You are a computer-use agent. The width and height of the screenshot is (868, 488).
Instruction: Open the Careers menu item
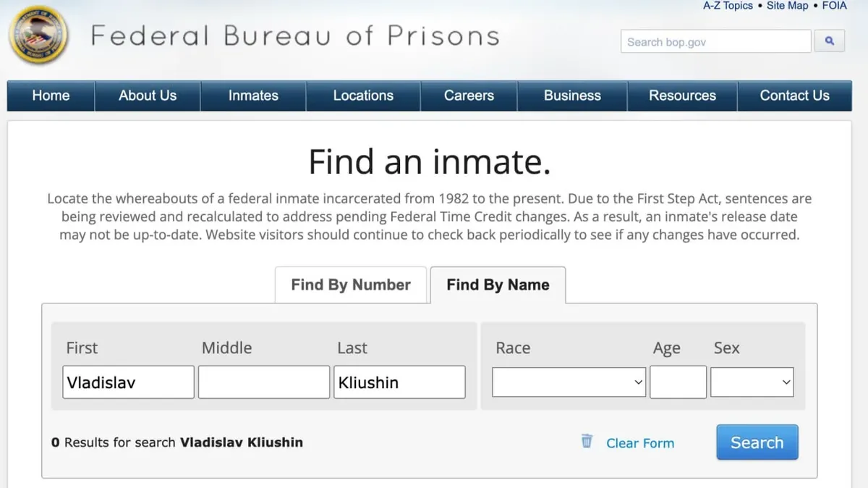(x=469, y=96)
